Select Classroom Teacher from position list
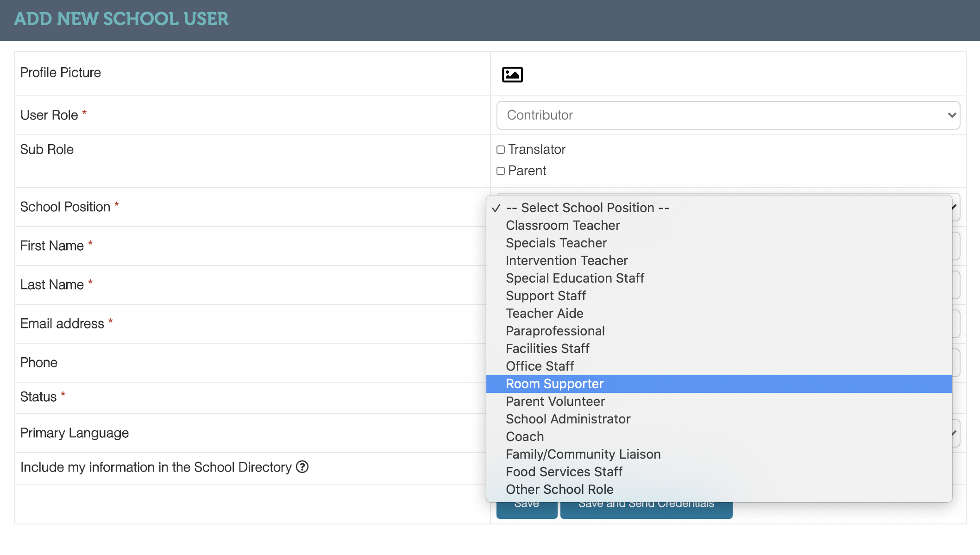 pyautogui.click(x=562, y=226)
